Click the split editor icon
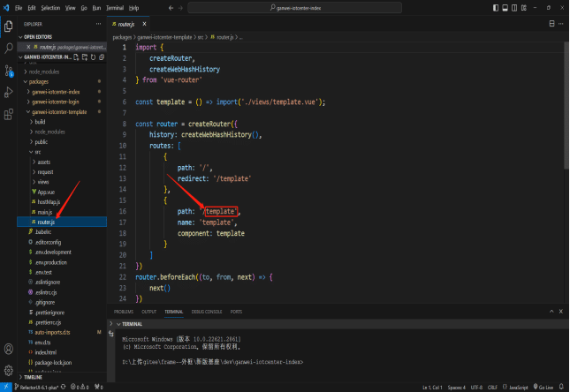This screenshot has height=392, width=570. (551, 24)
